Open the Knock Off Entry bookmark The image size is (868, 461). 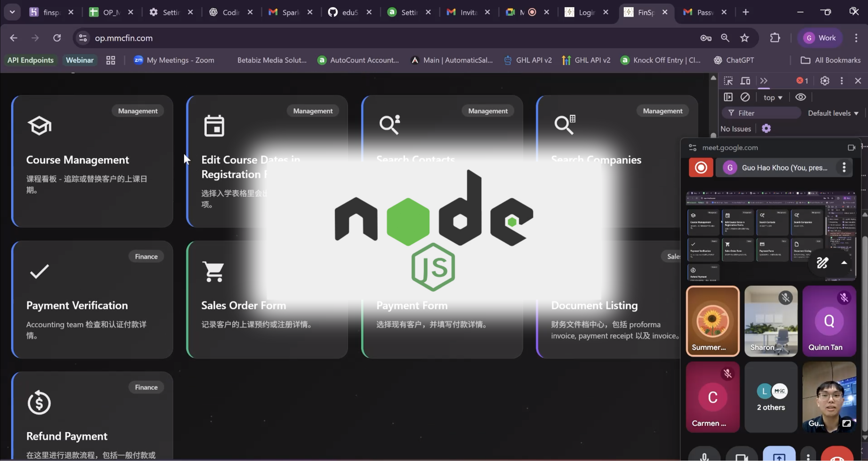click(x=661, y=60)
